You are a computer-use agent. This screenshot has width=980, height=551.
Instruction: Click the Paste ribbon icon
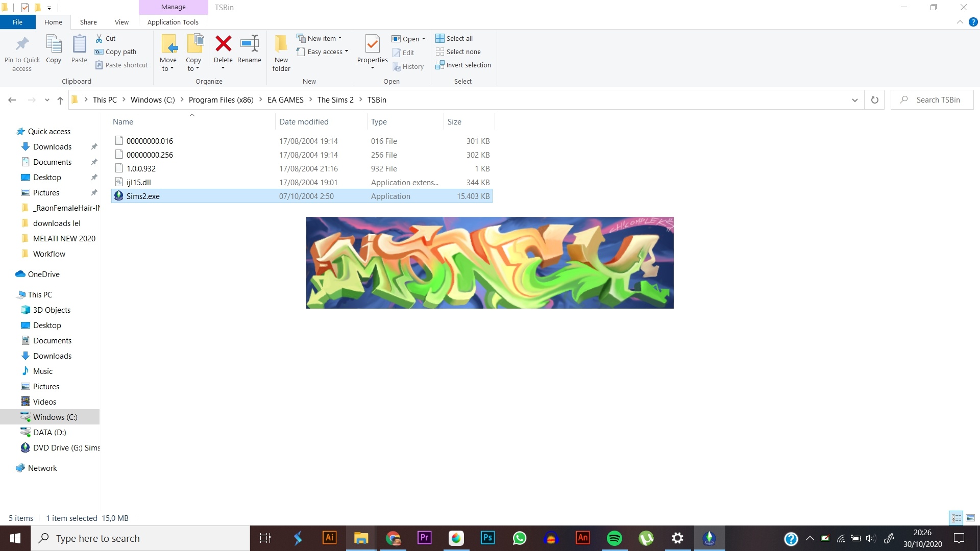pos(79,45)
